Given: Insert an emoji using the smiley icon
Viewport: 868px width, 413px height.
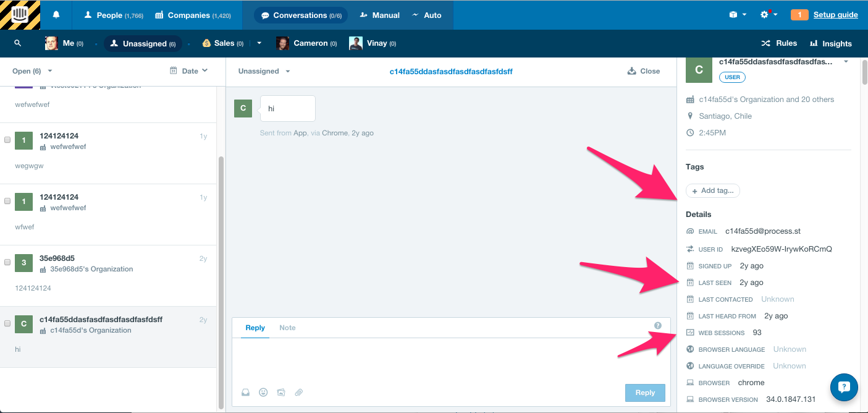Looking at the screenshot, I should pyautogui.click(x=263, y=392).
